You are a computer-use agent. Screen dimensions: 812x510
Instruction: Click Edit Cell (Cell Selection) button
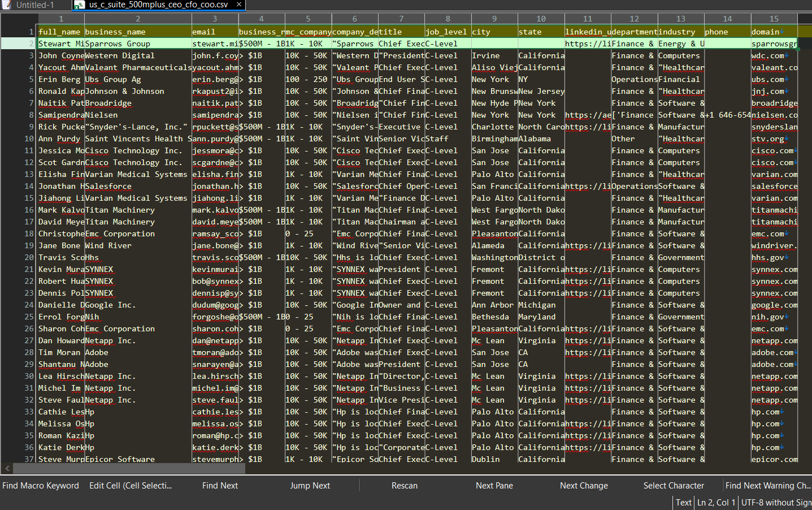click(131, 486)
